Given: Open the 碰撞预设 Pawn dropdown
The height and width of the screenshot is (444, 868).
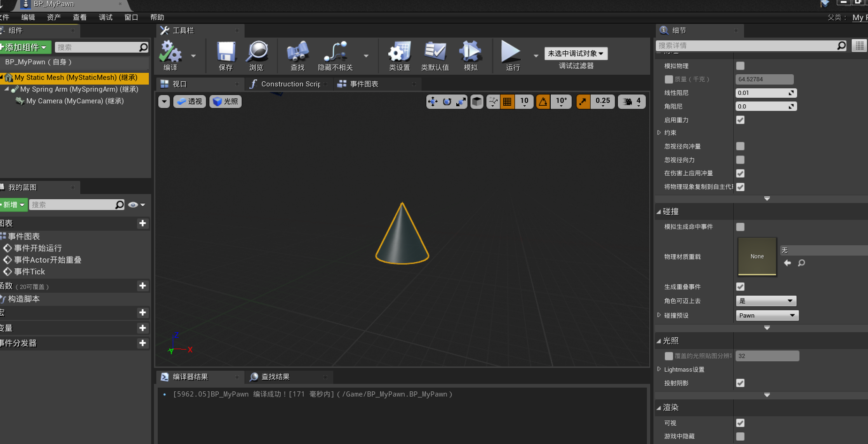Looking at the screenshot, I should pyautogui.click(x=767, y=315).
